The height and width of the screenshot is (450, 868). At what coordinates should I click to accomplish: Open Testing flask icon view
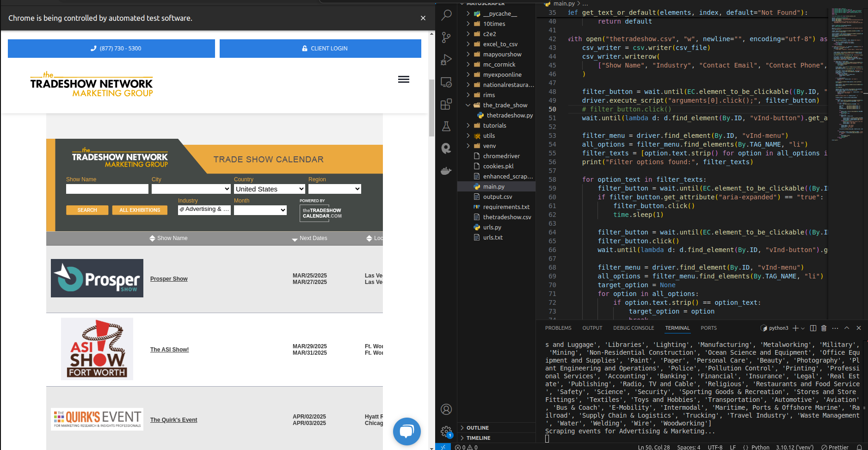[446, 126]
